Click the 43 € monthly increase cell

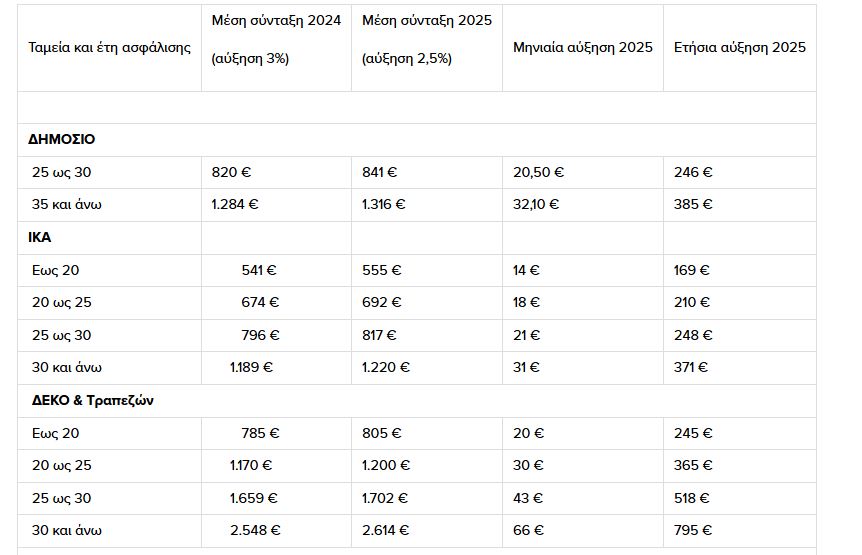[x=583, y=498]
